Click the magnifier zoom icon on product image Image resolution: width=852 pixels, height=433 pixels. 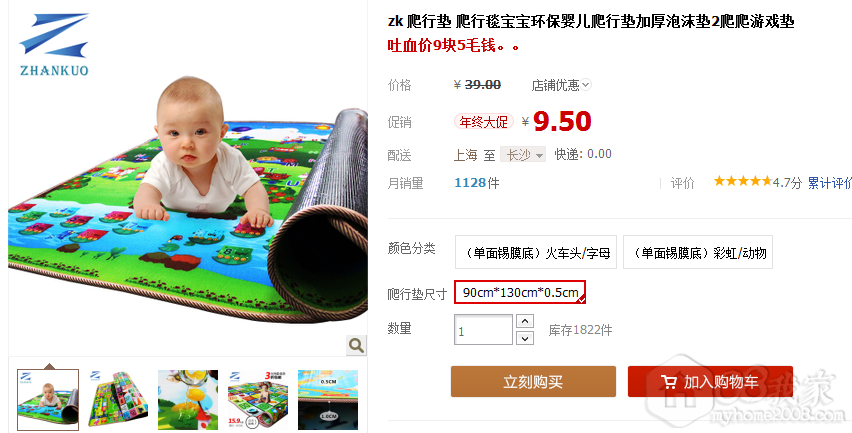(x=356, y=345)
